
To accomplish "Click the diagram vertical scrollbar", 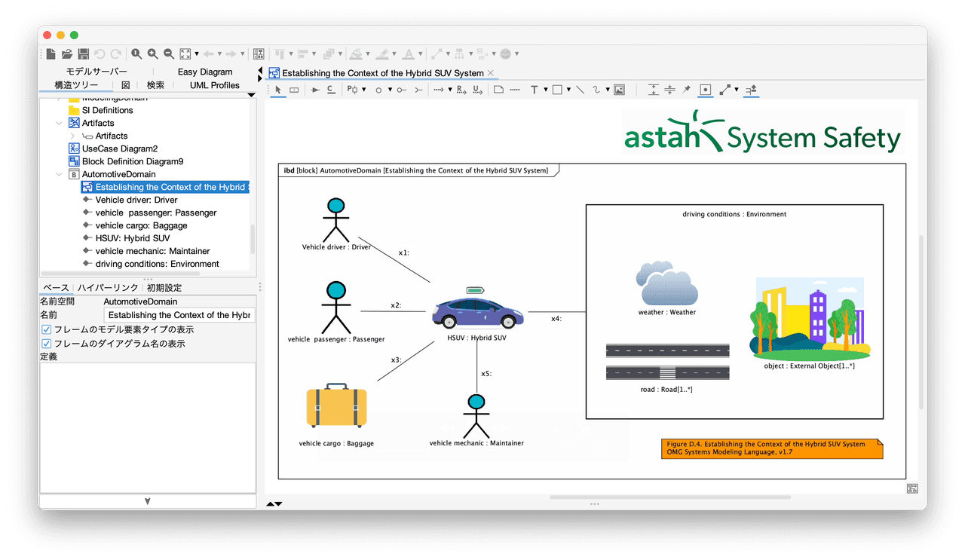I will (921, 322).
